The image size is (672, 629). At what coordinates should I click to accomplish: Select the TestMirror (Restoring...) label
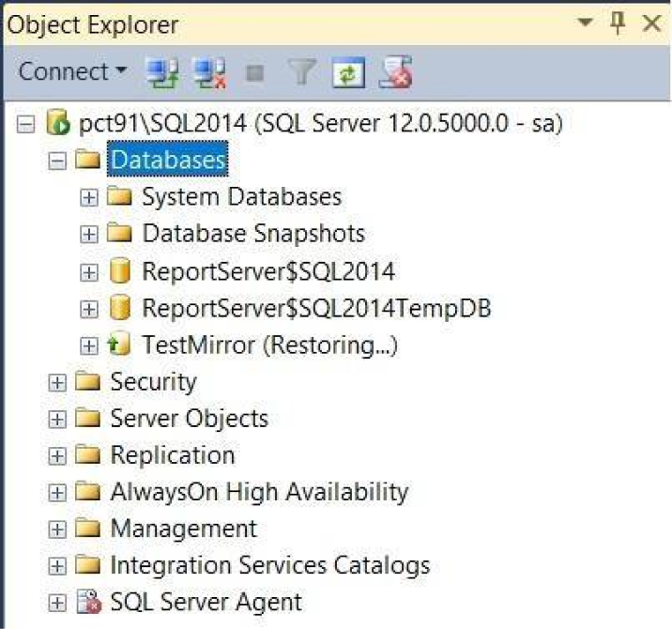point(270,345)
